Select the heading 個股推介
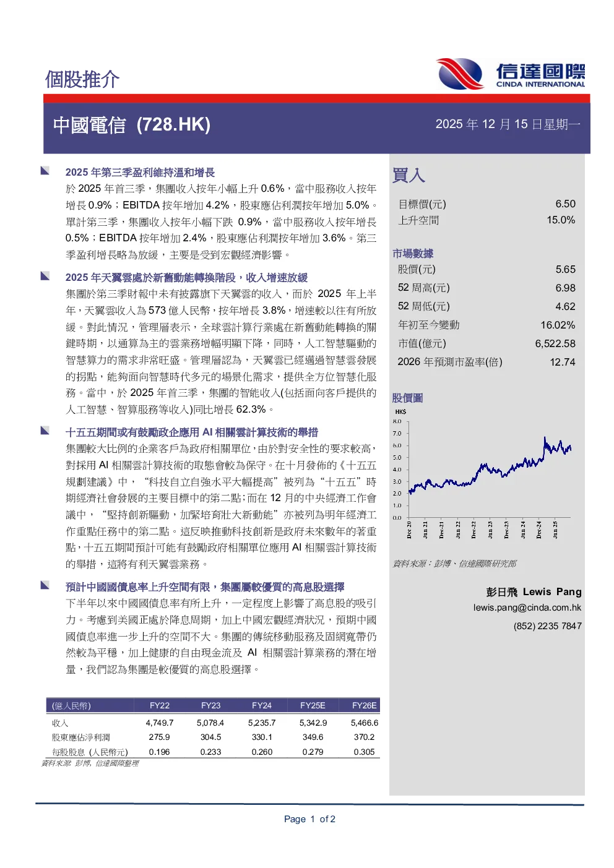Image resolution: width=614 pixels, height=868 pixels. 82,79
